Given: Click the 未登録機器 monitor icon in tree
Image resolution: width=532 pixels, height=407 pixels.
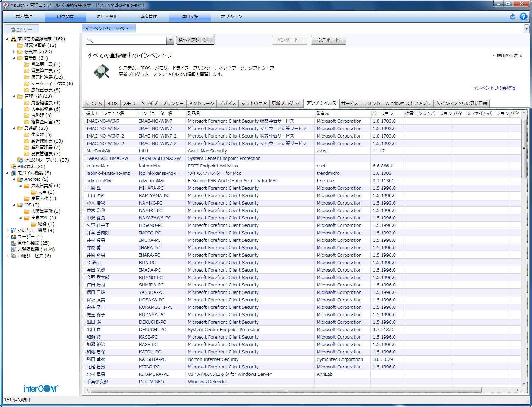Looking at the screenshot, I should (x=13, y=250).
